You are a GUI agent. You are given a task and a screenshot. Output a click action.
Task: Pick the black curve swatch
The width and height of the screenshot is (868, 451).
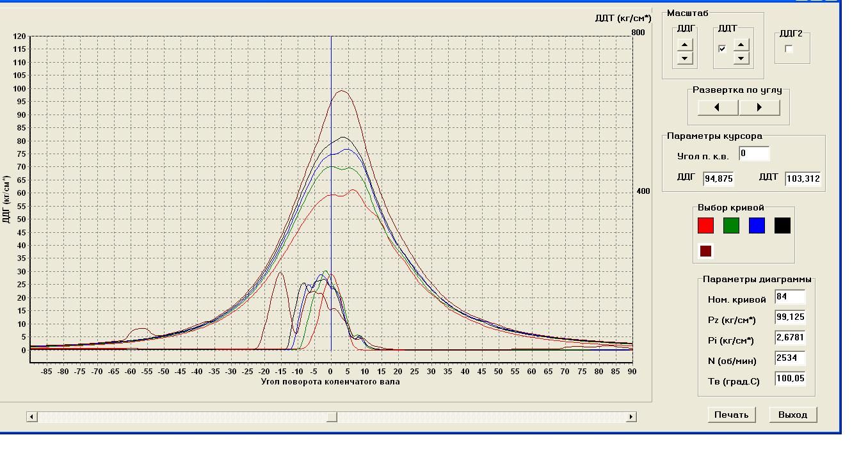click(x=782, y=225)
